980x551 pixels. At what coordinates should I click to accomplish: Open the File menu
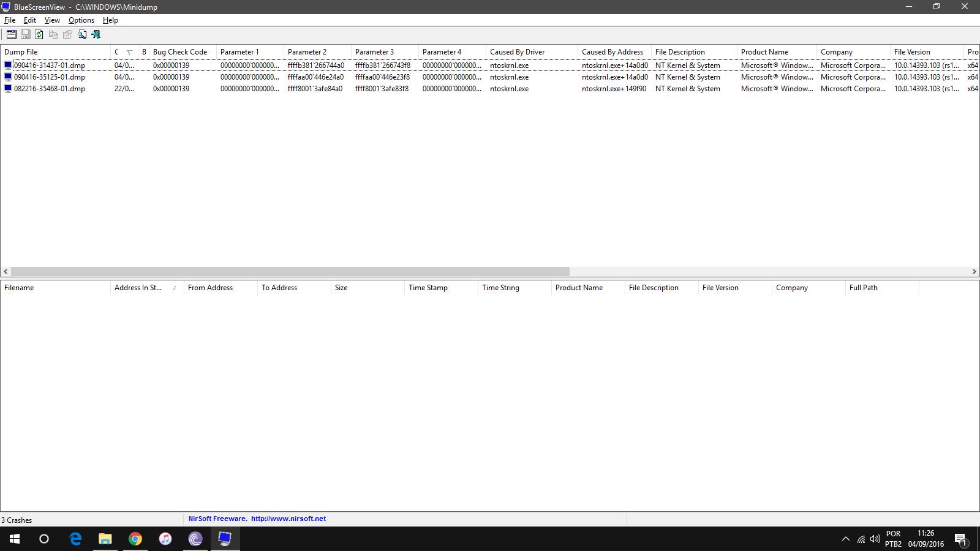click(x=10, y=20)
